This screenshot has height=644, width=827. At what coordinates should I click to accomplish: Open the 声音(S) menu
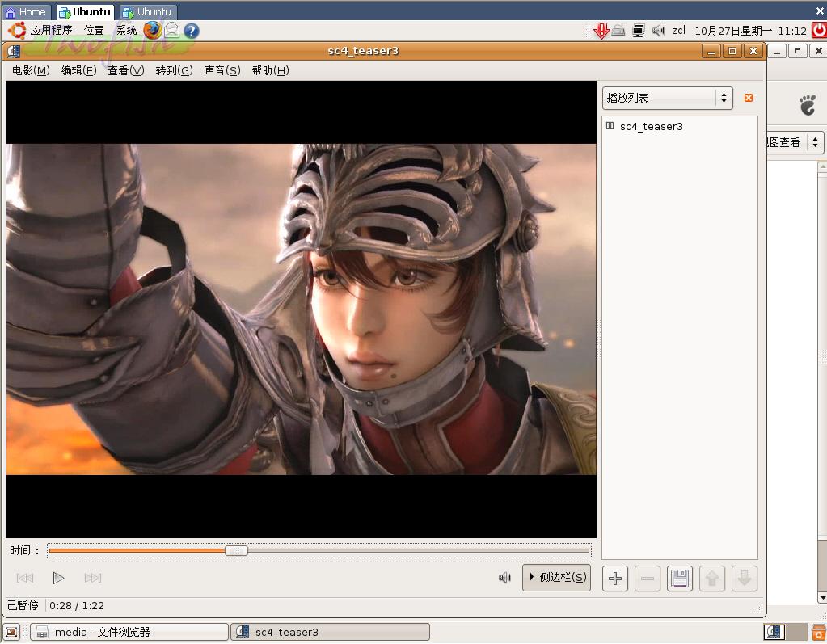[222, 70]
